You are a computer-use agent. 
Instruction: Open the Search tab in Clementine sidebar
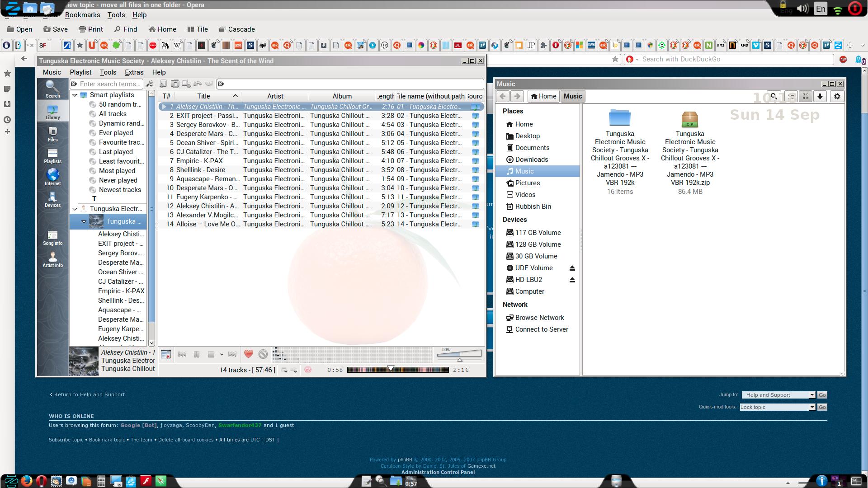click(x=52, y=89)
